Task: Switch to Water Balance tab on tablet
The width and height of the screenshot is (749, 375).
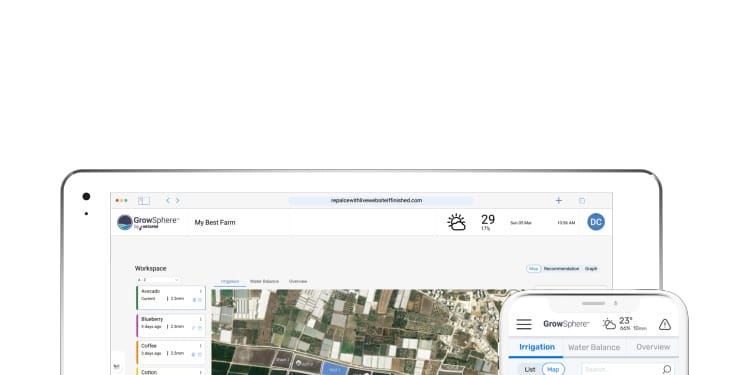Action: coord(264,281)
